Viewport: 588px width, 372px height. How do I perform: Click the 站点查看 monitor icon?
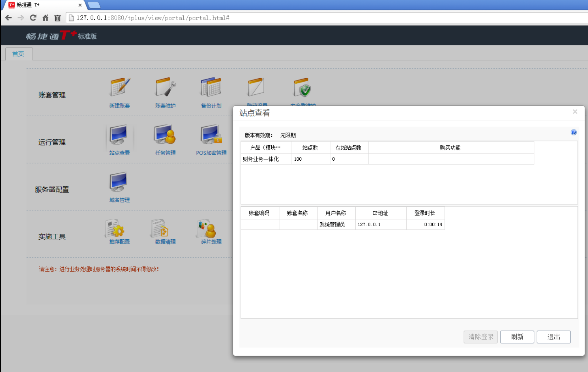point(119,135)
